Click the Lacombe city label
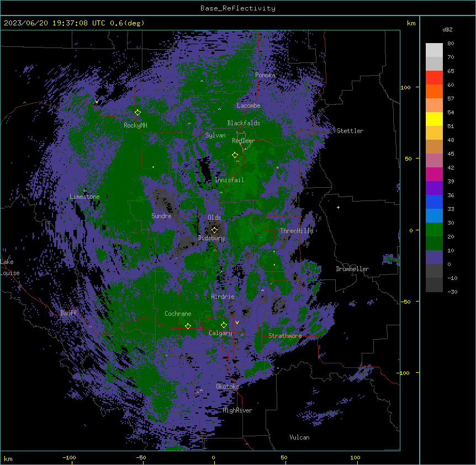 point(248,105)
